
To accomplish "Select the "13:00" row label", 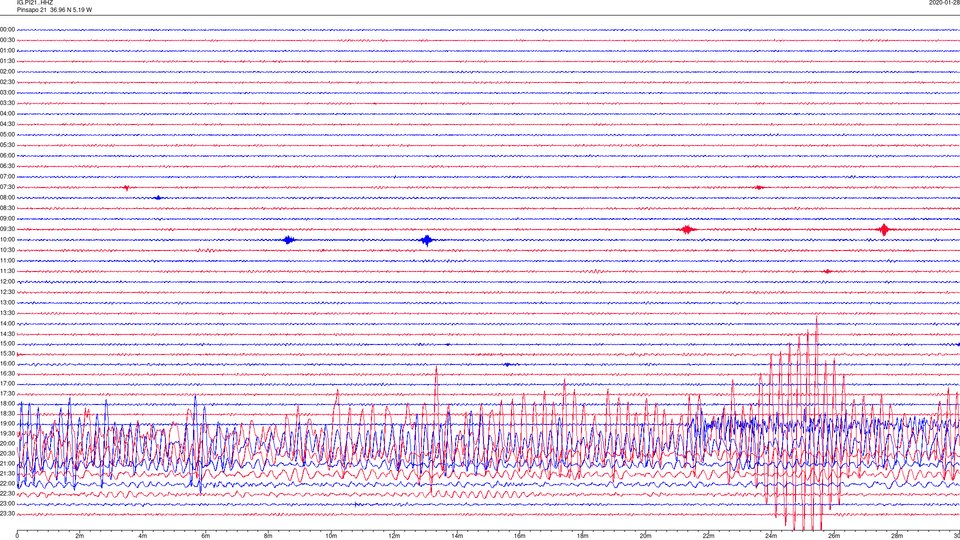I will click(x=7, y=302).
